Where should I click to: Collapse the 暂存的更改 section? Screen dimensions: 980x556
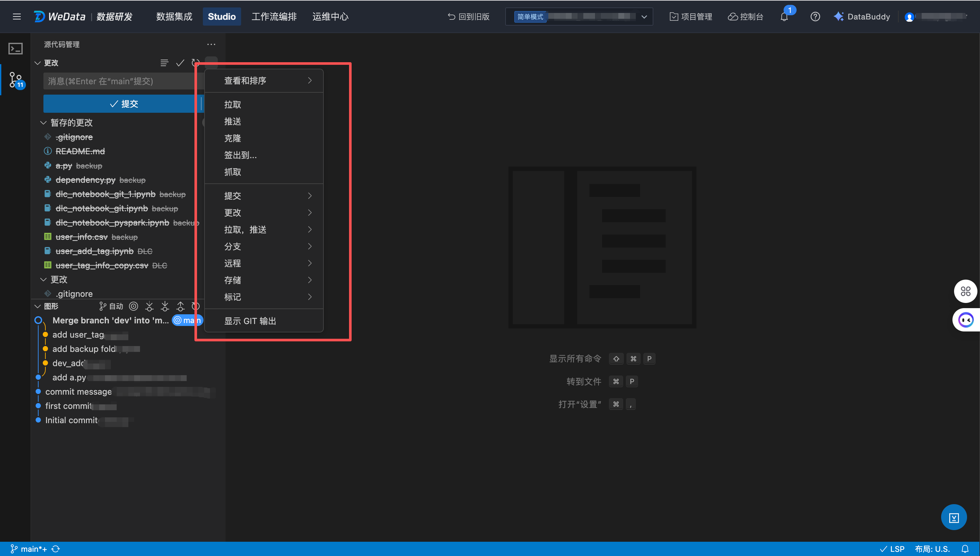(x=43, y=122)
